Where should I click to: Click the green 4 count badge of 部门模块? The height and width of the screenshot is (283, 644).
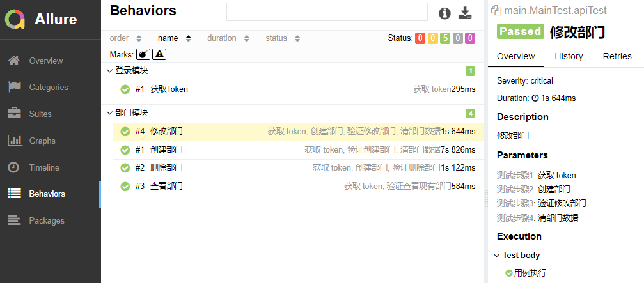pyautogui.click(x=470, y=113)
